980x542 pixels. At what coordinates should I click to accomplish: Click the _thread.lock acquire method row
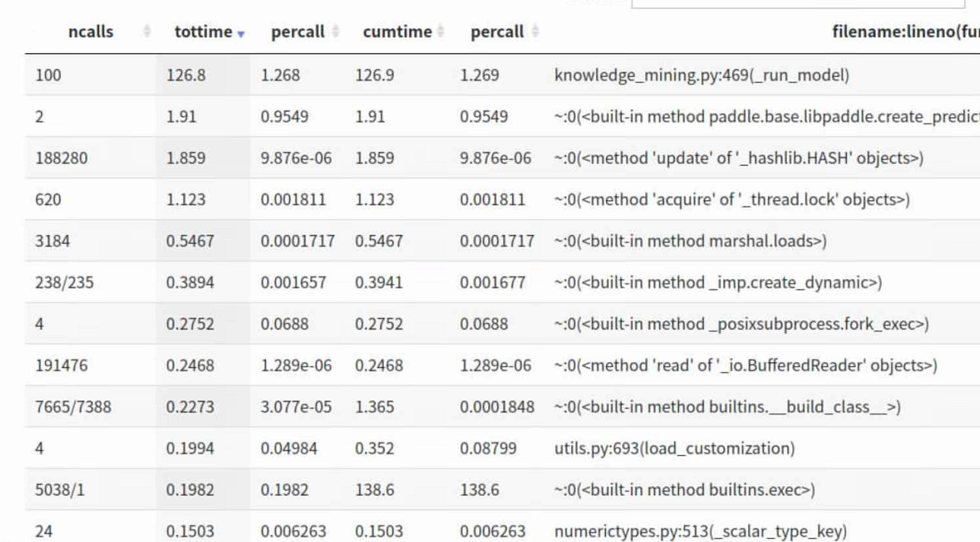point(731,200)
